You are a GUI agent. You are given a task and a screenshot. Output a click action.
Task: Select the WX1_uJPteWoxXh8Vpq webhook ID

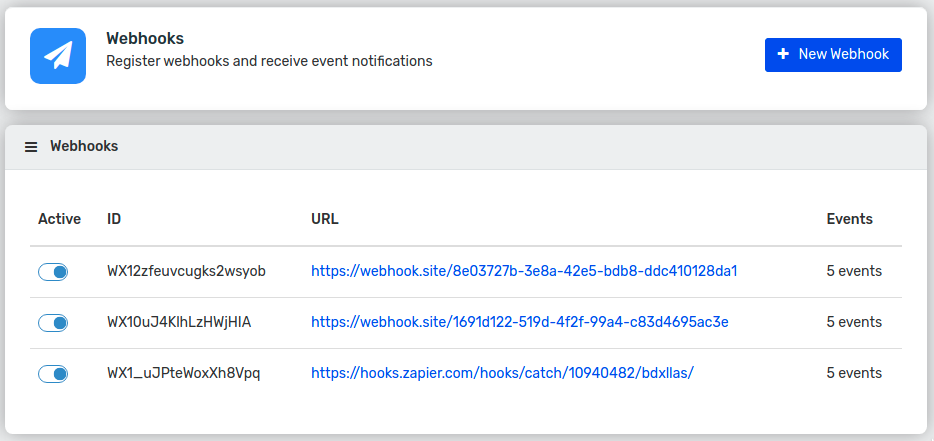point(183,374)
